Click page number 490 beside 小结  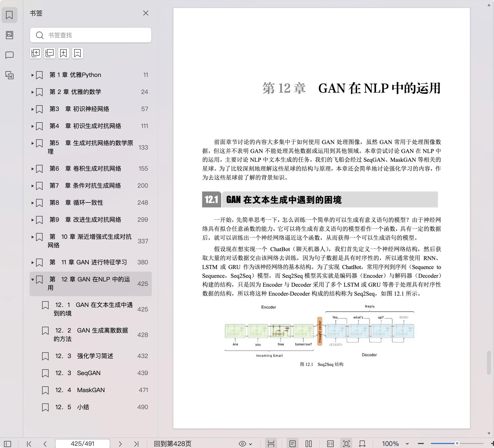143,407
